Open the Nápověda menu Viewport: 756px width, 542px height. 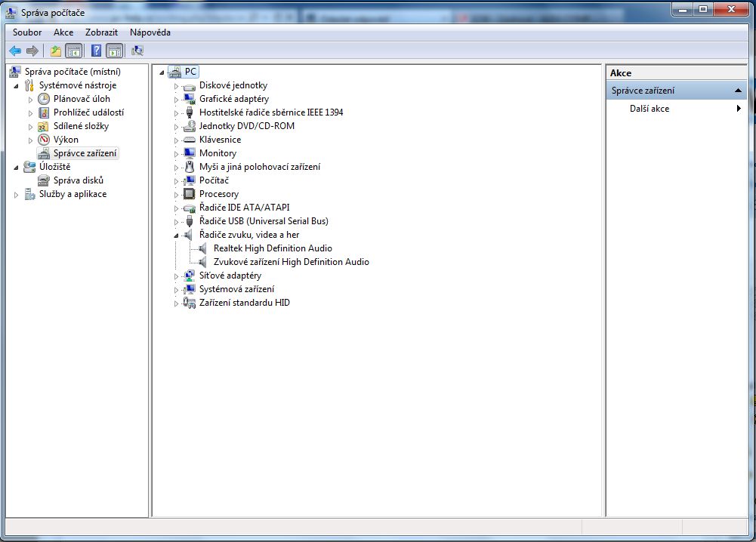click(x=150, y=32)
